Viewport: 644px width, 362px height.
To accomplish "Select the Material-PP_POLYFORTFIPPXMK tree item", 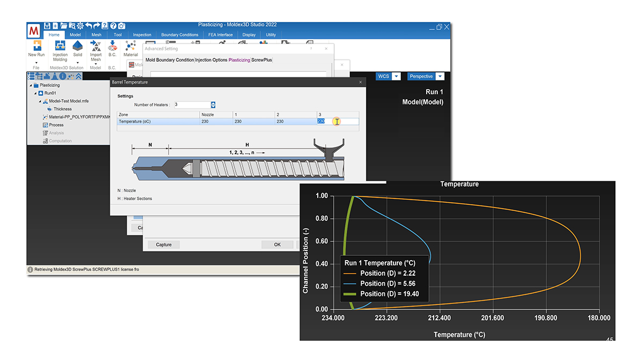I will click(x=76, y=117).
